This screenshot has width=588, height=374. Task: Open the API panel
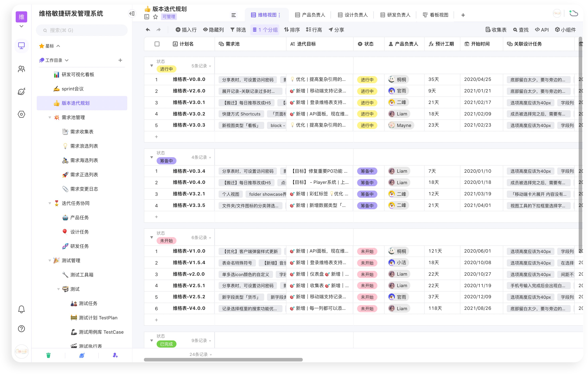coord(542,30)
